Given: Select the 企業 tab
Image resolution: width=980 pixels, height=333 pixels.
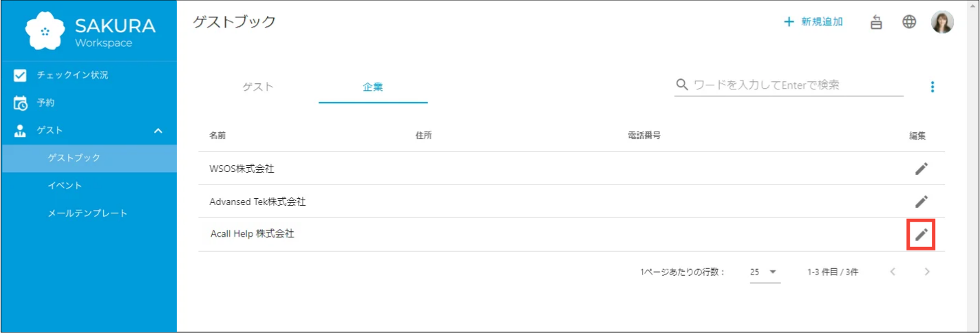Looking at the screenshot, I should 373,87.
